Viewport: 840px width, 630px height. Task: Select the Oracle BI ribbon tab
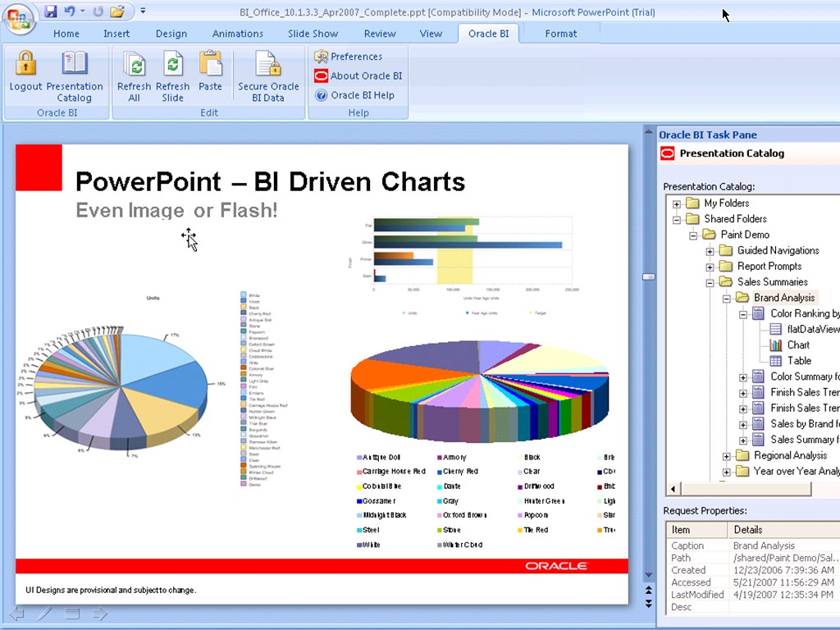(488, 34)
